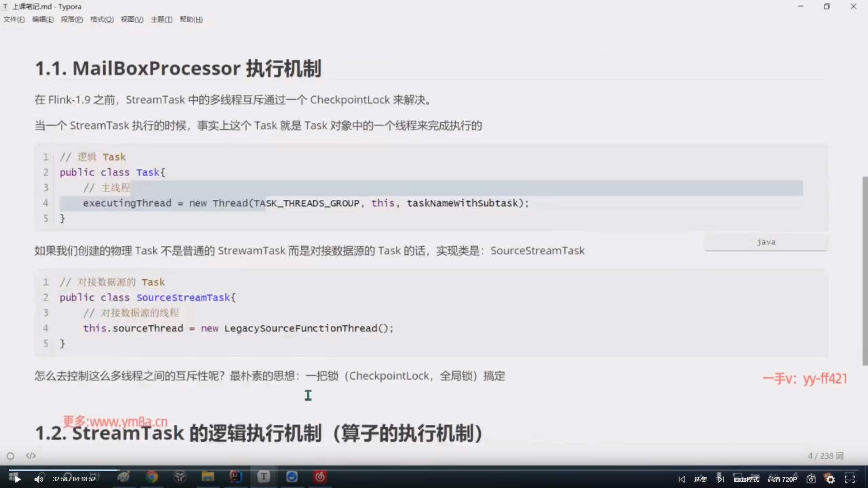Open the 格式(O) menu

pyautogui.click(x=102, y=19)
